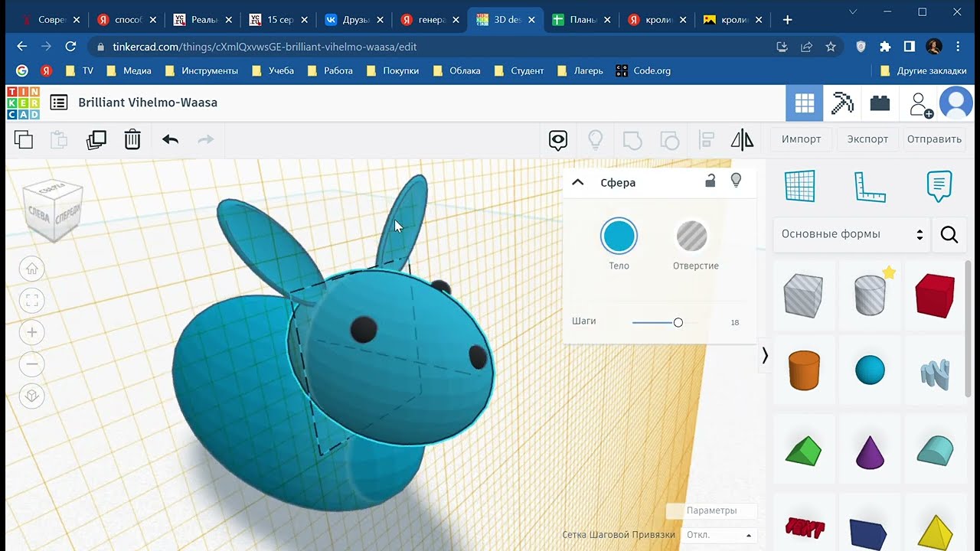Click the Параметры button

(x=711, y=510)
